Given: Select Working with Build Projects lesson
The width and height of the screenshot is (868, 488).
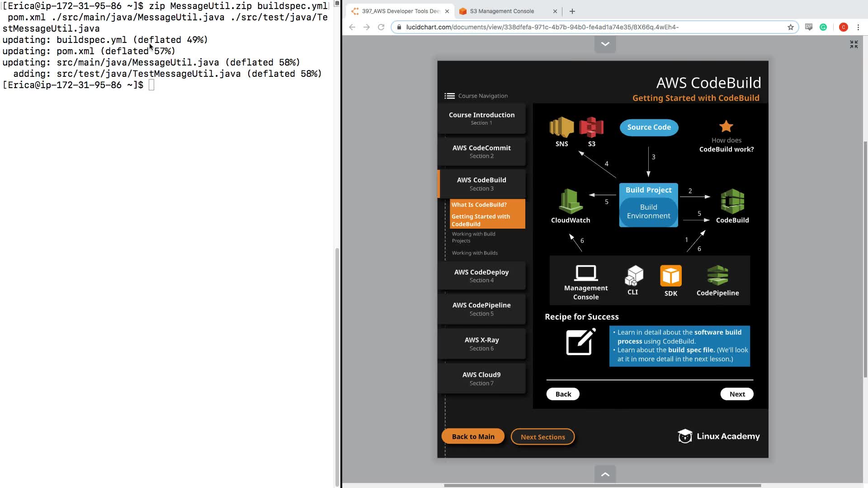Looking at the screenshot, I should click(x=474, y=237).
